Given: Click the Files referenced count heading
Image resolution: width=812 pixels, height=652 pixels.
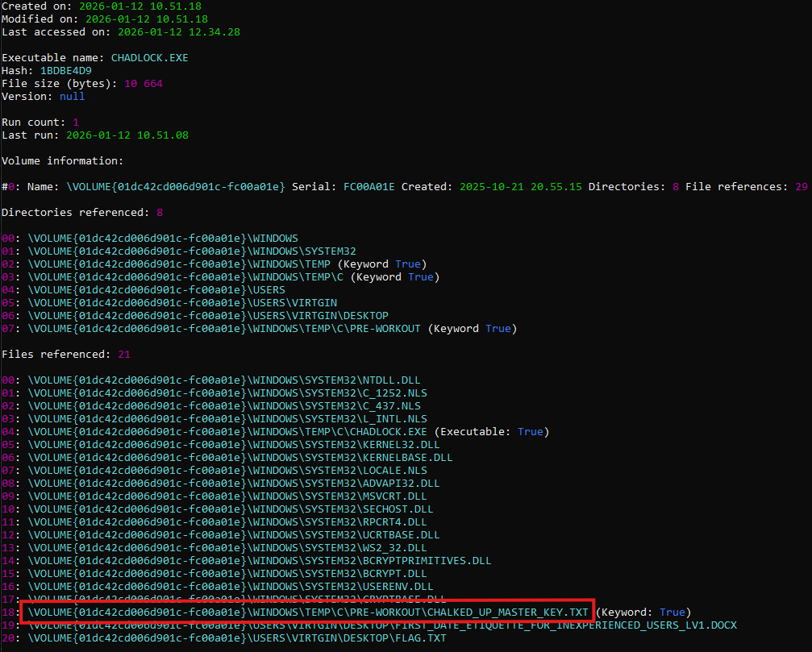Looking at the screenshot, I should pyautogui.click(x=66, y=354).
